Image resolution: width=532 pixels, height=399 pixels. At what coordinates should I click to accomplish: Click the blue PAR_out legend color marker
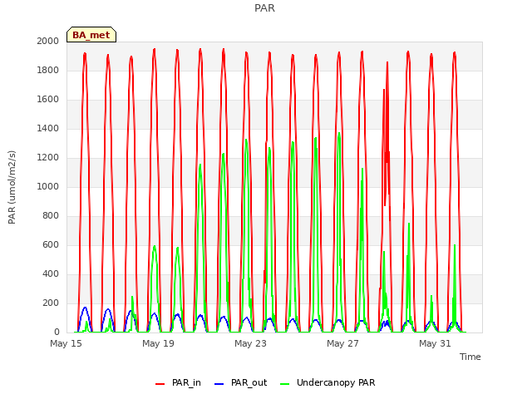pyautogui.click(x=219, y=384)
